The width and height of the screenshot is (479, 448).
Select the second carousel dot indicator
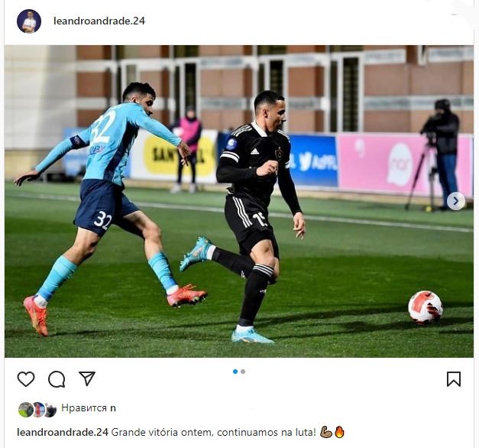coord(243,372)
